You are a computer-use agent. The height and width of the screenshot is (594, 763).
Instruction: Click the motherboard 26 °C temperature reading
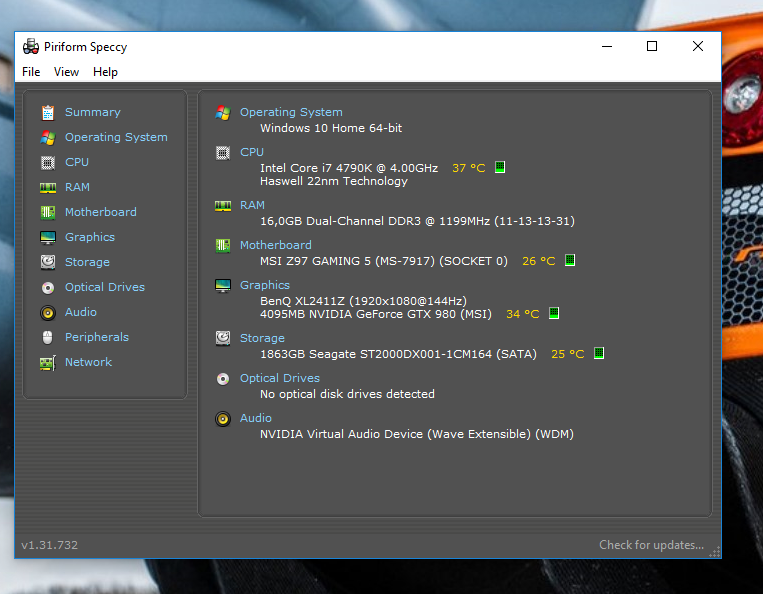tap(538, 261)
